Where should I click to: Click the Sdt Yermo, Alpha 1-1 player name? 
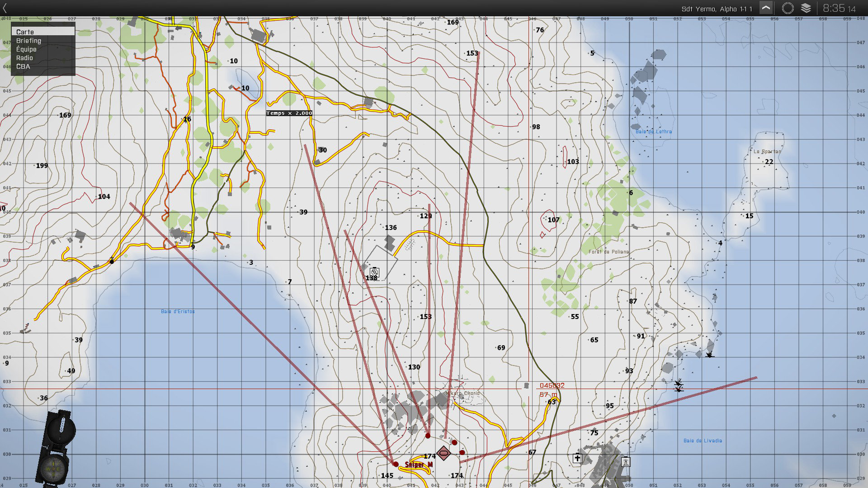(717, 9)
